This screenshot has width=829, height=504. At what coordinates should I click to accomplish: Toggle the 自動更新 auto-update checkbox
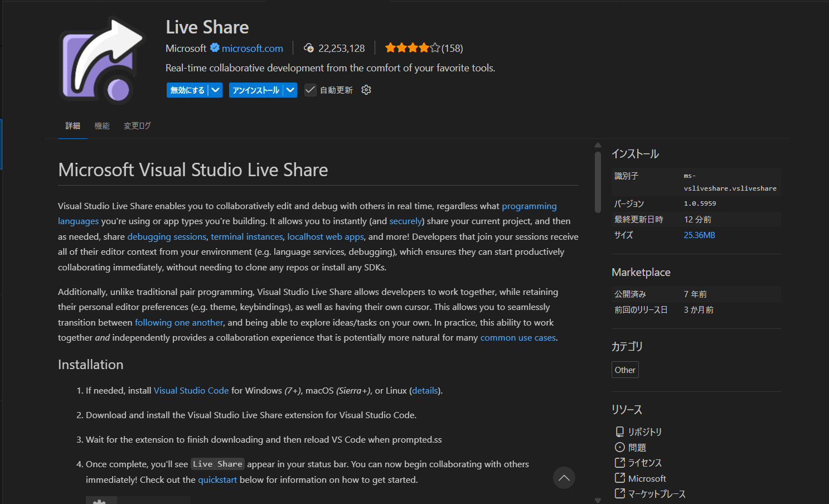(311, 90)
